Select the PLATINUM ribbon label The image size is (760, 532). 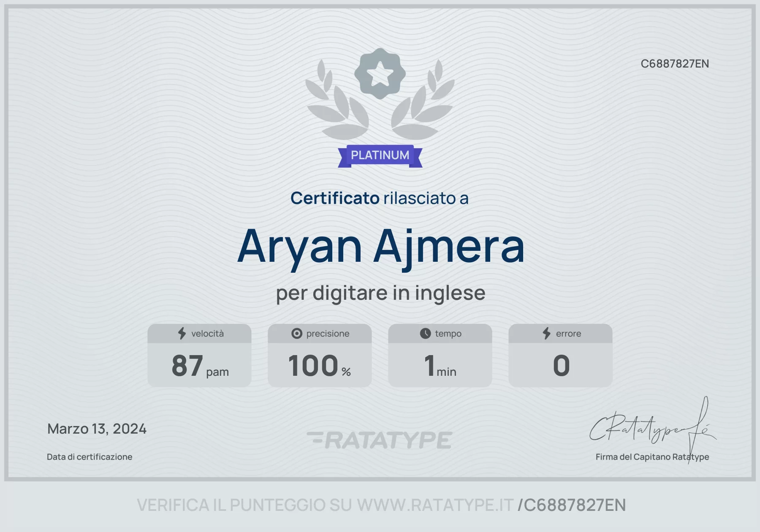click(x=380, y=155)
